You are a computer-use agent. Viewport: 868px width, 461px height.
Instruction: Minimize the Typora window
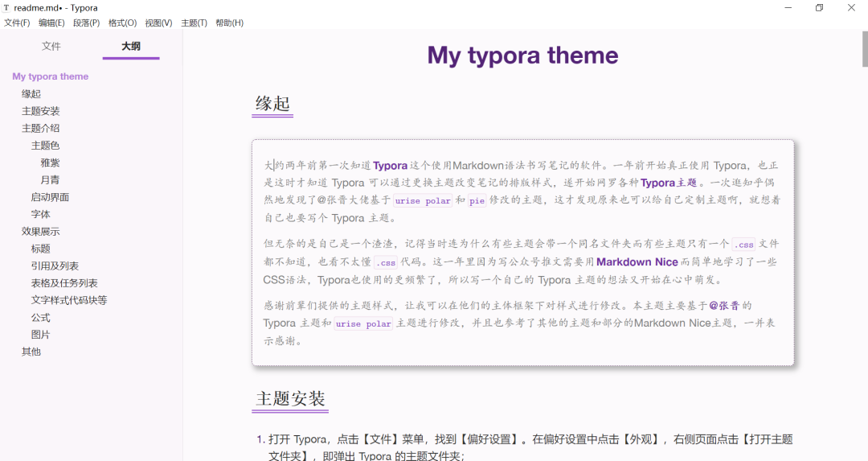pyautogui.click(x=788, y=8)
